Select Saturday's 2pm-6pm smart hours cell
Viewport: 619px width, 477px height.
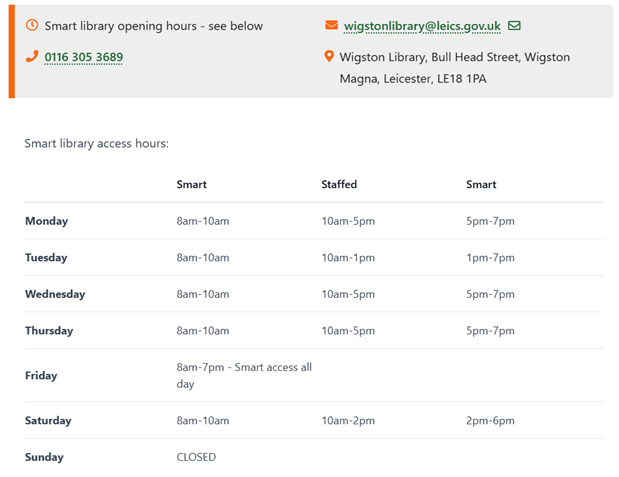[490, 421]
